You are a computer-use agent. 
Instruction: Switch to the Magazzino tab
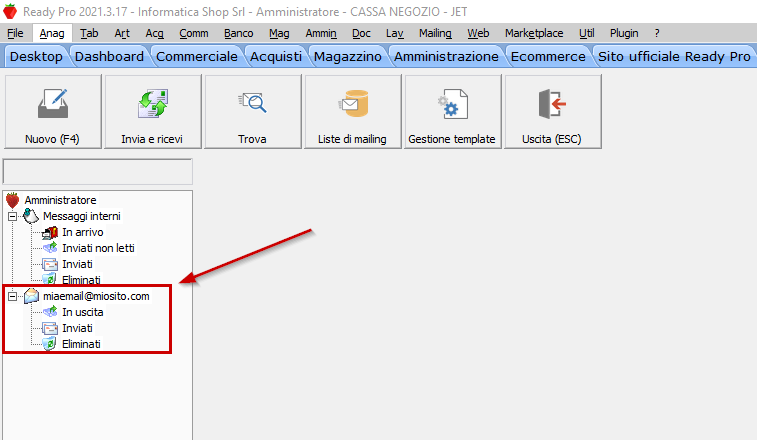pyautogui.click(x=348, y=57)
